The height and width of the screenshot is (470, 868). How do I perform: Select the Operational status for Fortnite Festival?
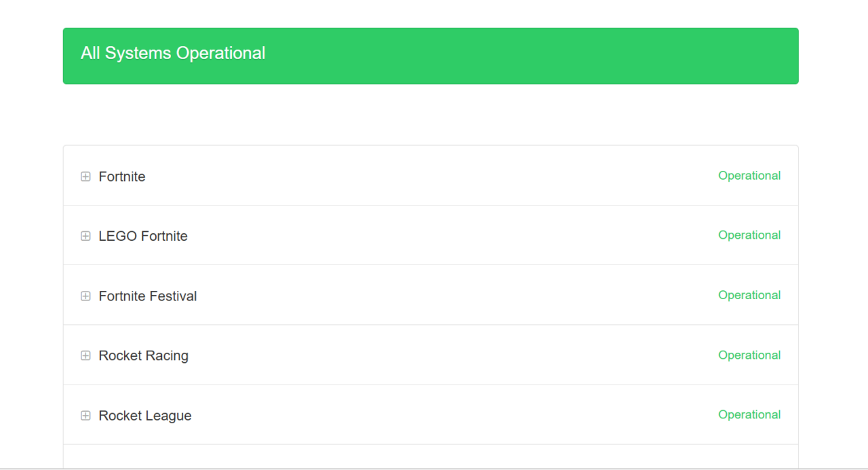click(x=749, y=295)
